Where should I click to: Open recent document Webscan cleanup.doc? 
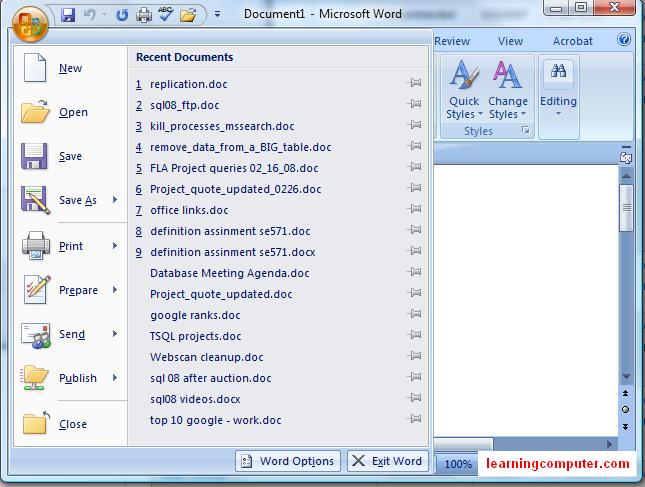[206, 357]
